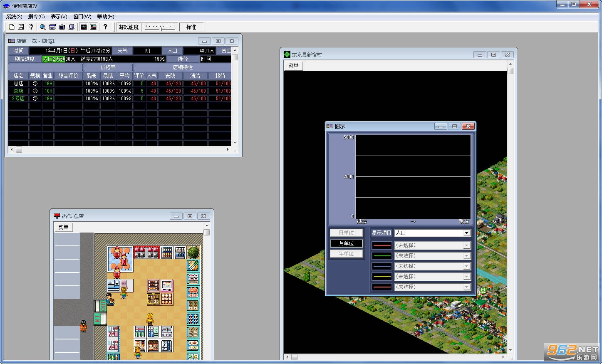Open the 显示项目 dropdown showing 人口
The width and height of the screenshot is (602, 364).
coord(433,233)
